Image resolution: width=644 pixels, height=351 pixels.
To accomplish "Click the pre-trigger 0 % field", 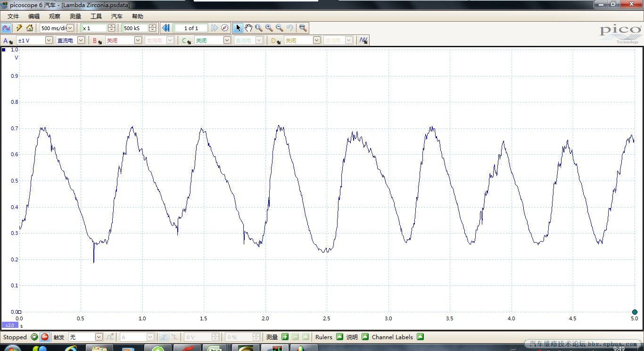I will (242, 337).
